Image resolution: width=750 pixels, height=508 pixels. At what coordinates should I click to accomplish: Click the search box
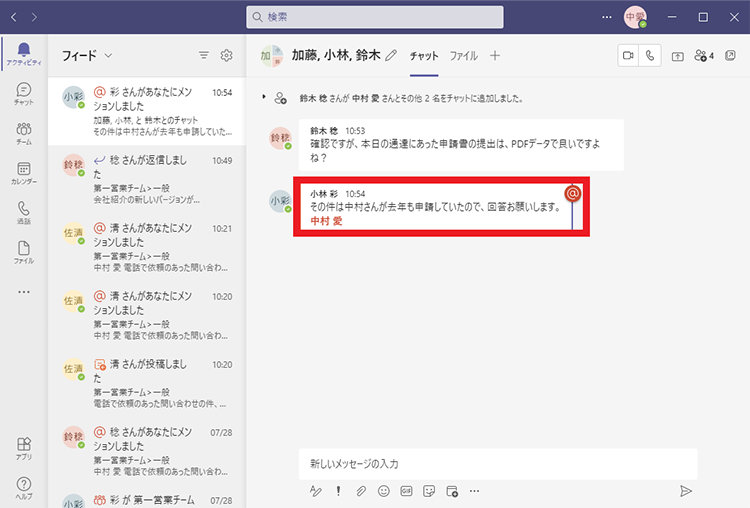(x=375, y=17)
